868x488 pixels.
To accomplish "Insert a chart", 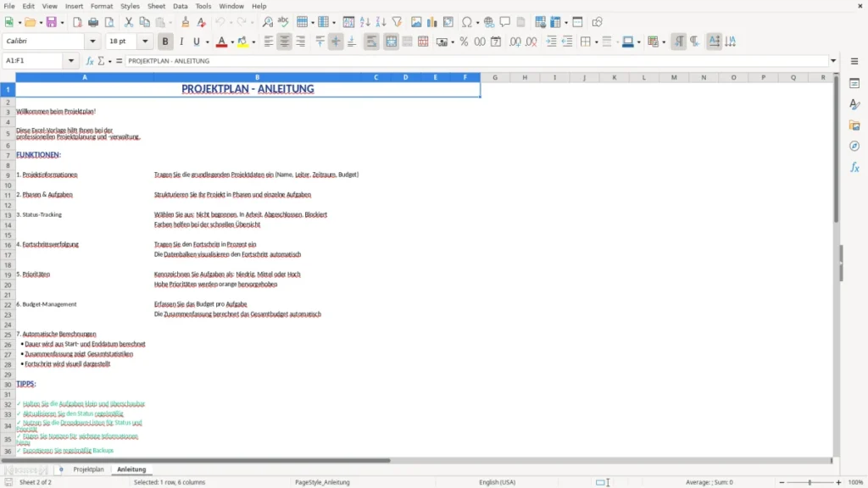I will pos(432,22).
